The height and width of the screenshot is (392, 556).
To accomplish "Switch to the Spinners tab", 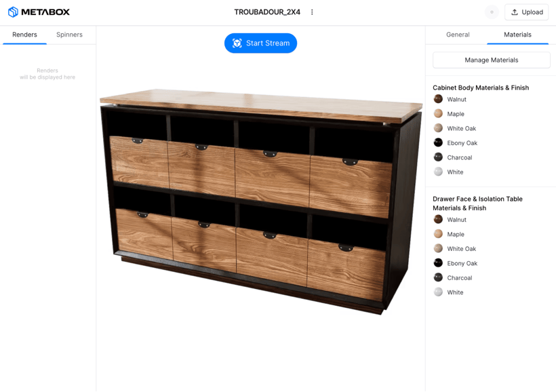I will tap(69, 35).
